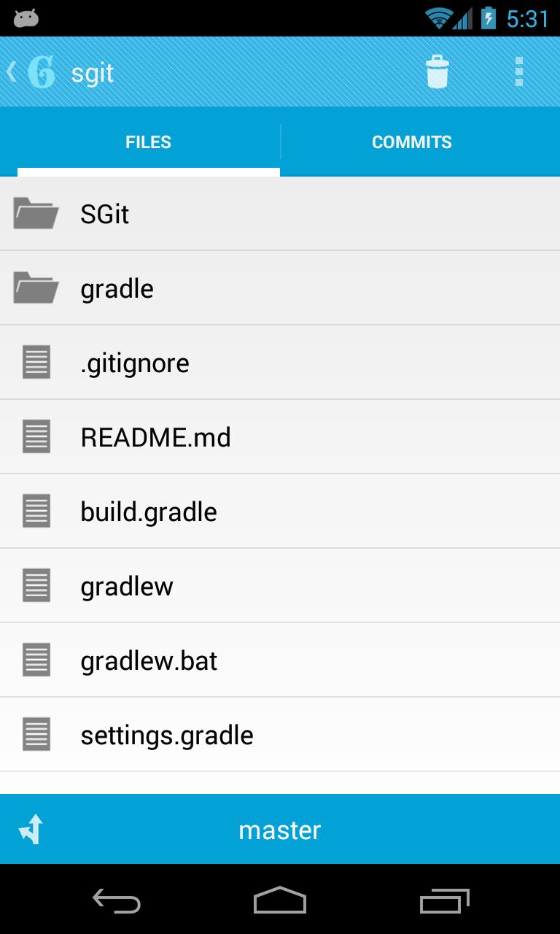
Task: Tap the back chevron in header
Action: 12,72
